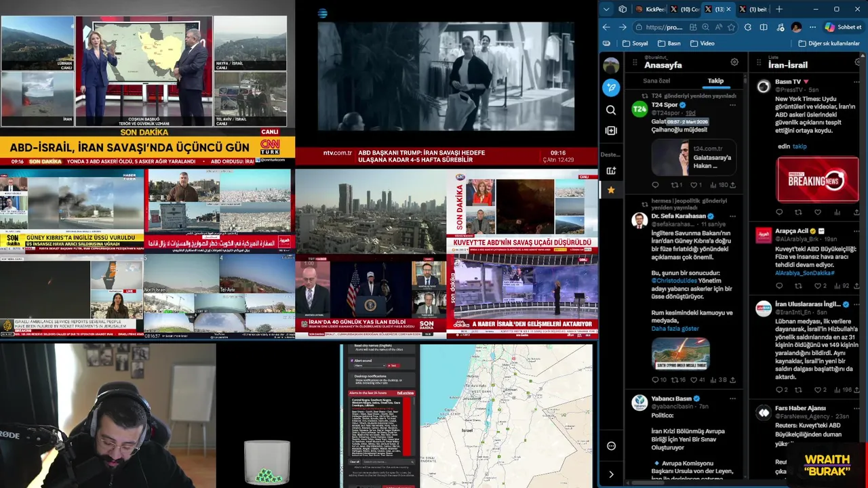Open more menu on T24 Spor post

[x=732, y=105]
